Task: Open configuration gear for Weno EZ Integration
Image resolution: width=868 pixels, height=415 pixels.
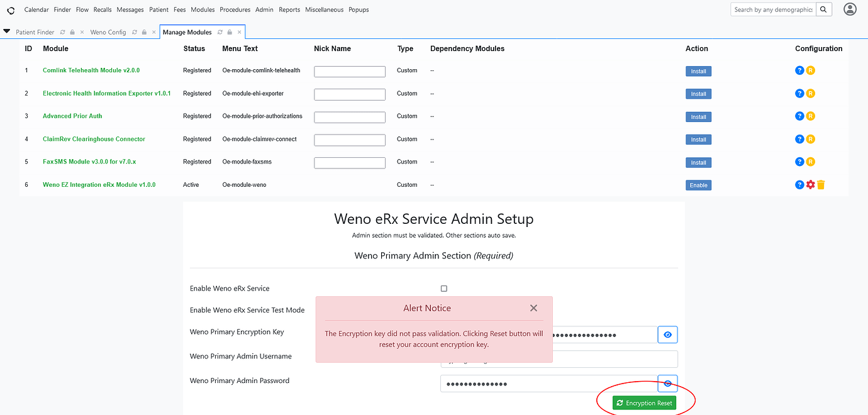Action: 810,184
